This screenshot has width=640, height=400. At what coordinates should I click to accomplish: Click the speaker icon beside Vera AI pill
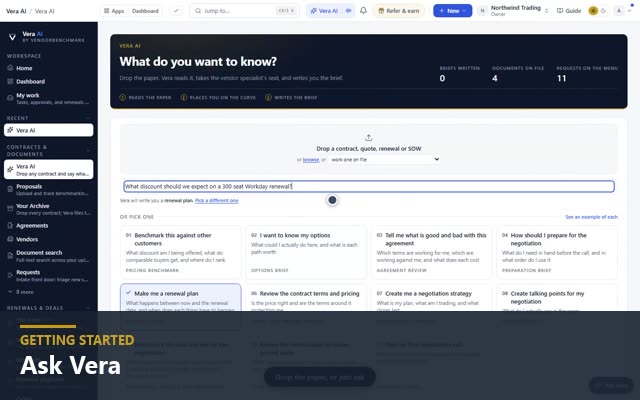348,11
